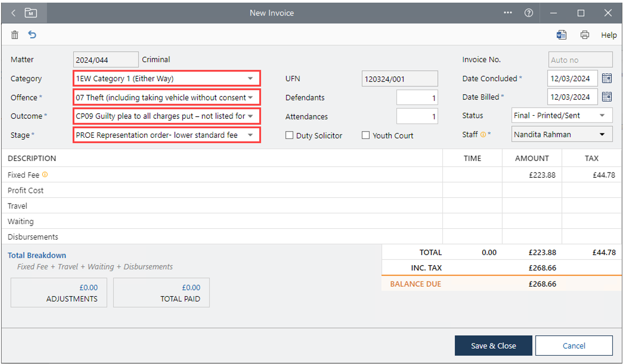Open the Offence dropdown list
This screenshot has width=624, height=364.
point(250,97)
